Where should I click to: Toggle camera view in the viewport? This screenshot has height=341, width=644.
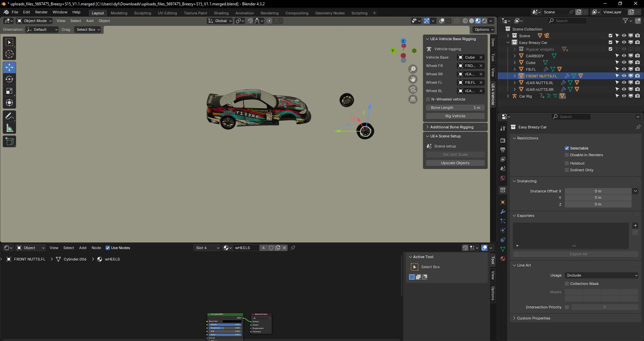(413, 89)
